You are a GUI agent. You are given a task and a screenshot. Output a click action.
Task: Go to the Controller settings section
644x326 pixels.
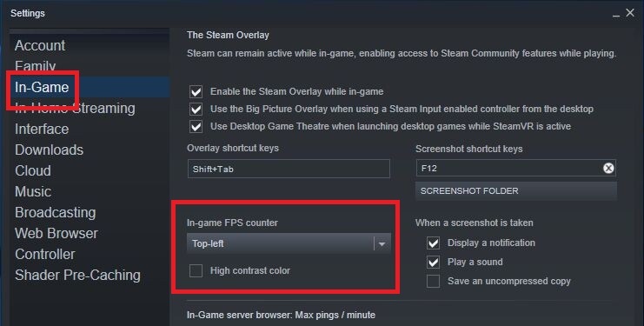(45, 254)
